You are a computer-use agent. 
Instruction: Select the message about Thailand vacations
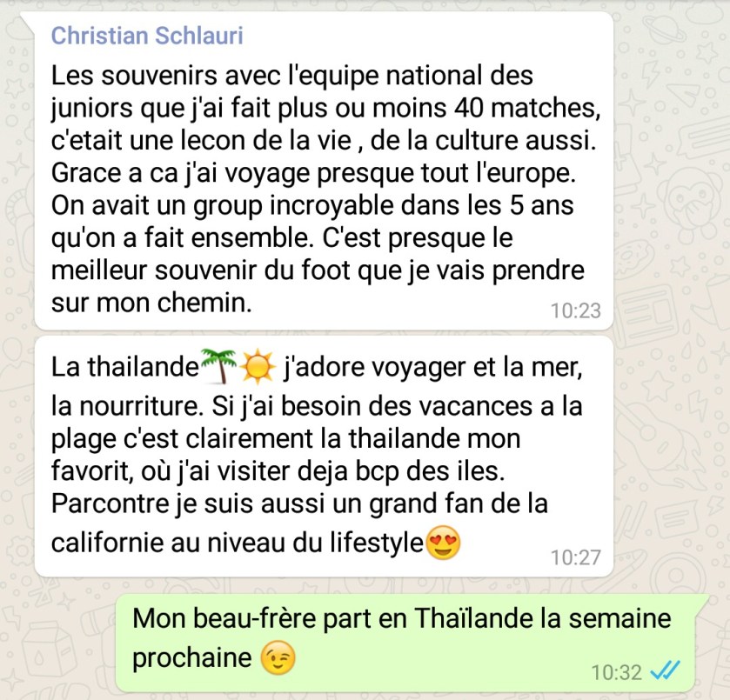tap(324, 457)
